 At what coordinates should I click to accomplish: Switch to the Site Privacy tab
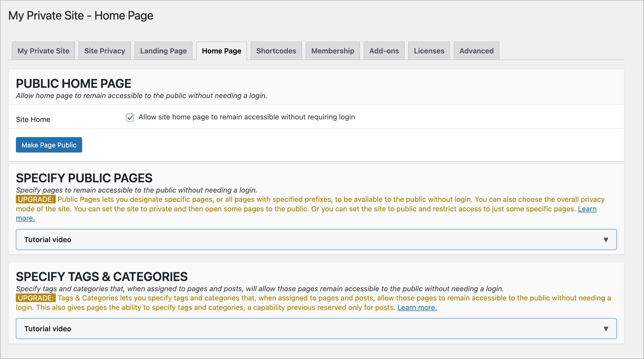tap(104, 51)
